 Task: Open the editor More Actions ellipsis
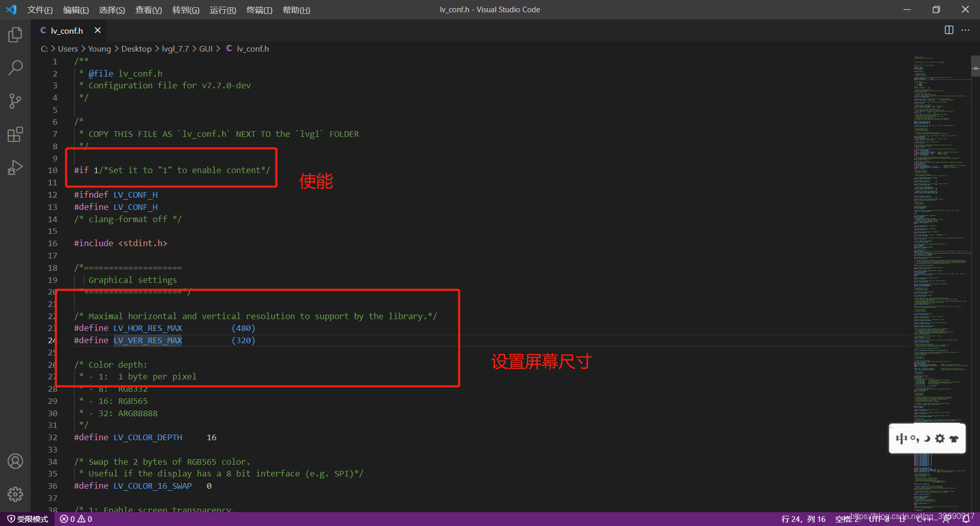[965, 30]
